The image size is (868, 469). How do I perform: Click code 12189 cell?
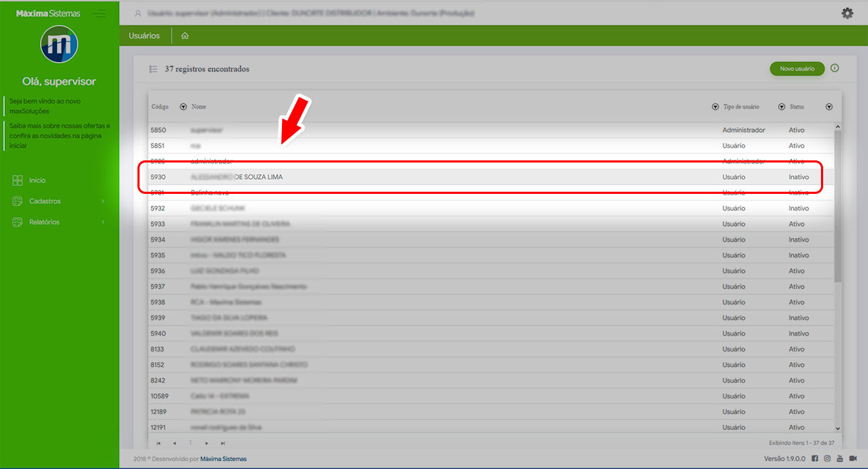click(160, 412)
